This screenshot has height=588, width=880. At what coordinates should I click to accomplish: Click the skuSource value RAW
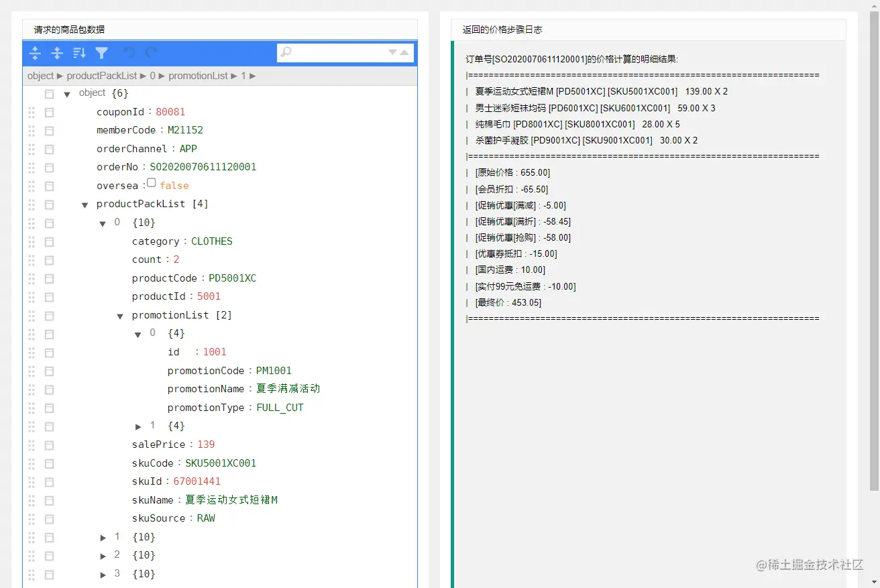click(206, 518)
